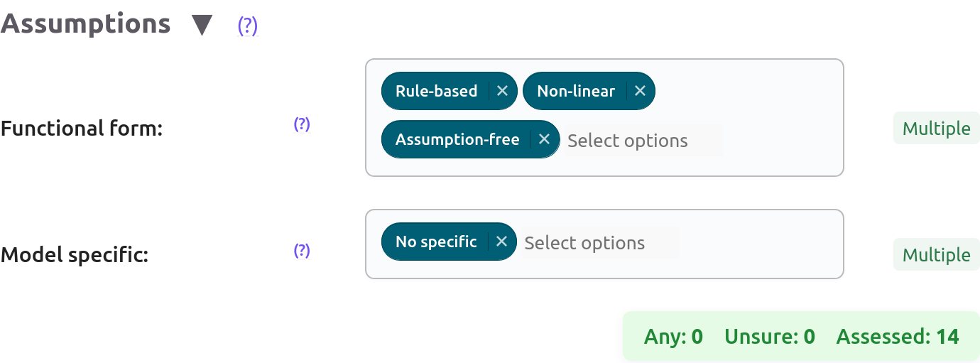Remove the Rule-based tag
Screen dimensions: 980x363
(x=502, y=91)
